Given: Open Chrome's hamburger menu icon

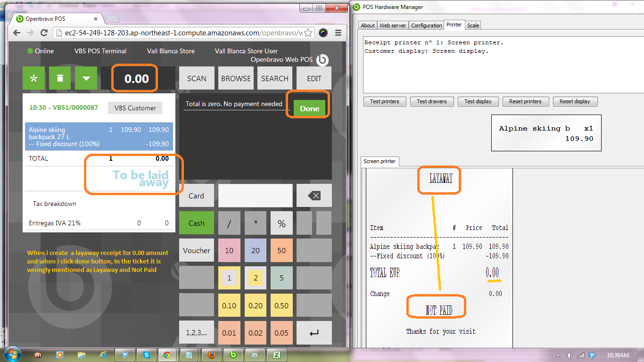Looking at the screenshot, I should (x=338, y=33).
